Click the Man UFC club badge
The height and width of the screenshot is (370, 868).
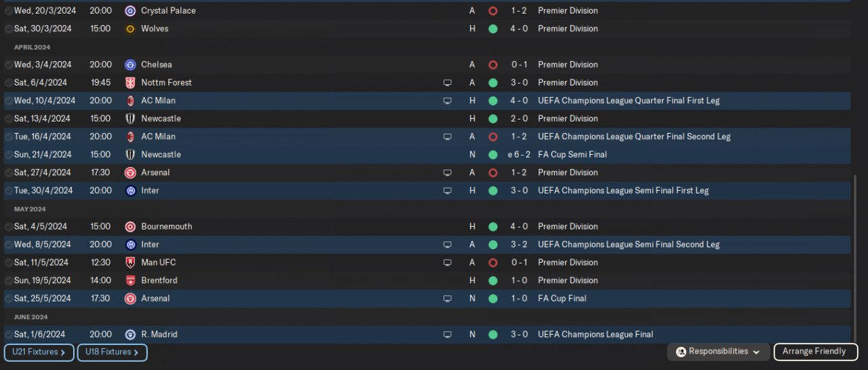130,263
